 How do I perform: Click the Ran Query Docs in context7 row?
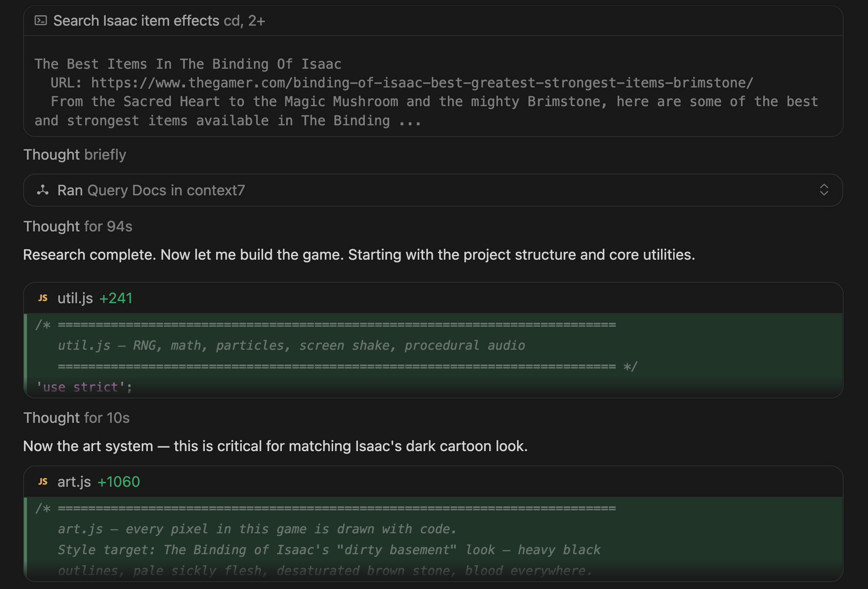point(433,190)
